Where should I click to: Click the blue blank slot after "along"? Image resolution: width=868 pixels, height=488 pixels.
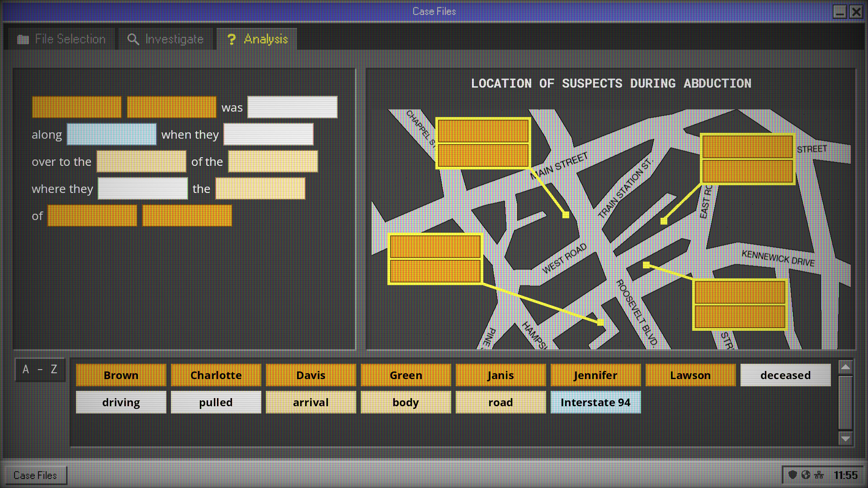(x=111, y=134)
